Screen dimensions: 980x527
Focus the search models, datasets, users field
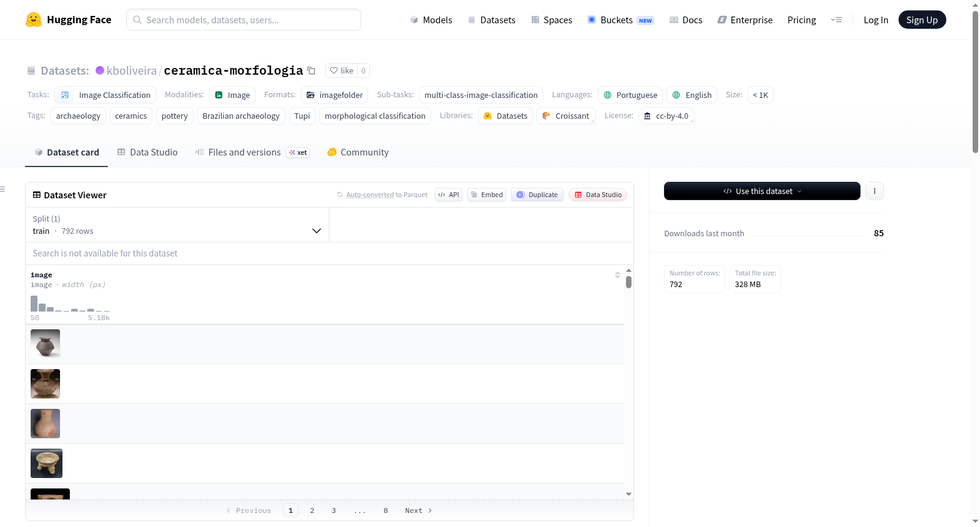coord(244,20)
